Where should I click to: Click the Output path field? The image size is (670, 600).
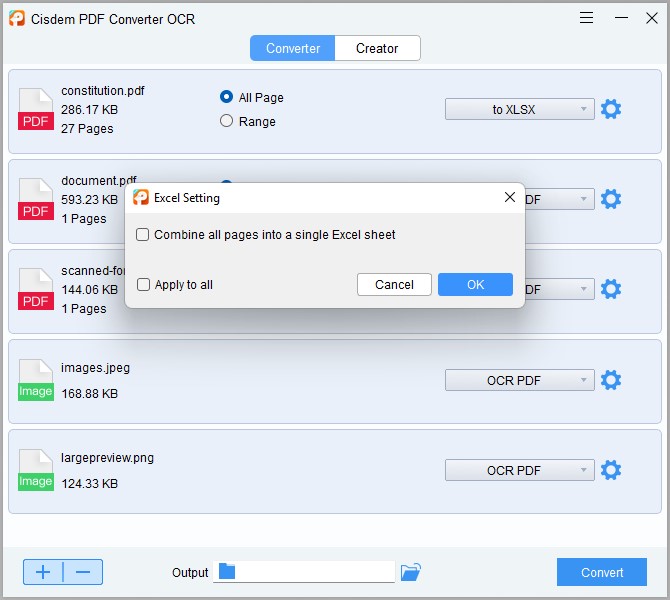point(304,572)
